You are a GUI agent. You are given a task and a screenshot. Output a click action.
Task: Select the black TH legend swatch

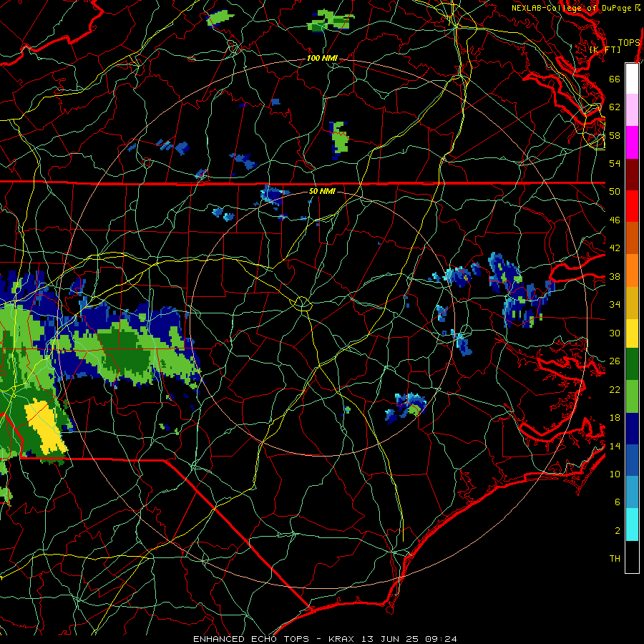(x=632, y=557)
